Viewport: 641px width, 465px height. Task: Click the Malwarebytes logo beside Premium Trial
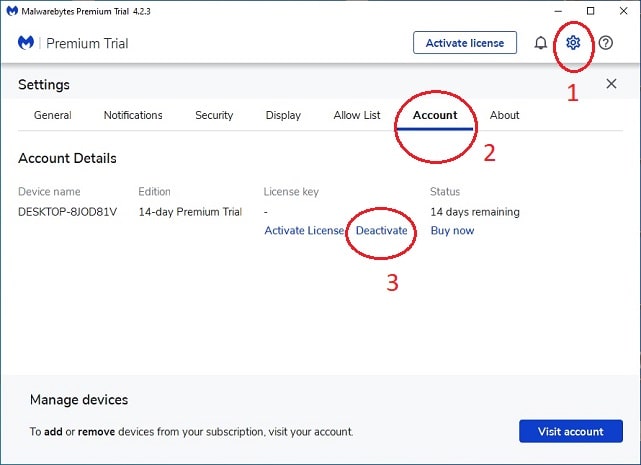tap(26, 43)
